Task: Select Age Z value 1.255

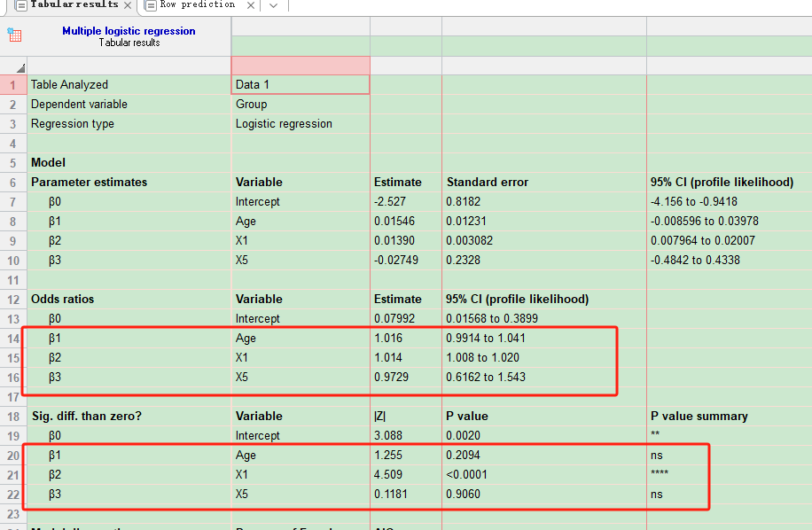Action: click(406, 456)
